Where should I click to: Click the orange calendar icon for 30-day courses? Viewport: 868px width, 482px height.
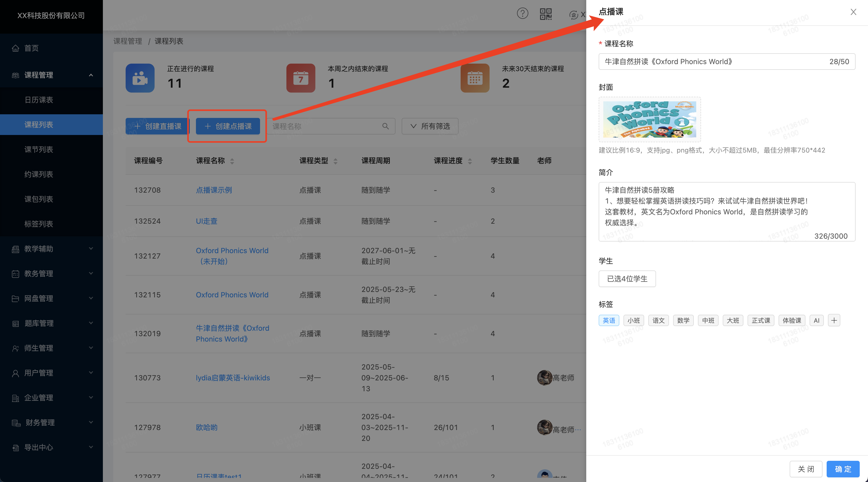pos(475,78)
